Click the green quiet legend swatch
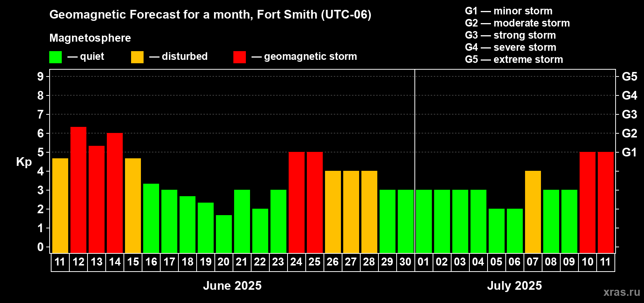This screenshot has width=644, height=303. coord(56,57)
